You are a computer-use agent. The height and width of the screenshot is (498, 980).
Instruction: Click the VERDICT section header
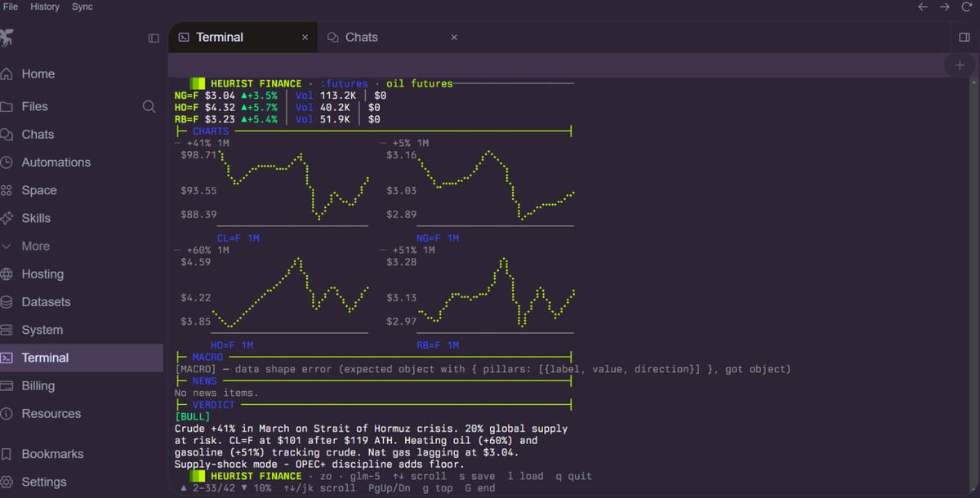point(213,405)
